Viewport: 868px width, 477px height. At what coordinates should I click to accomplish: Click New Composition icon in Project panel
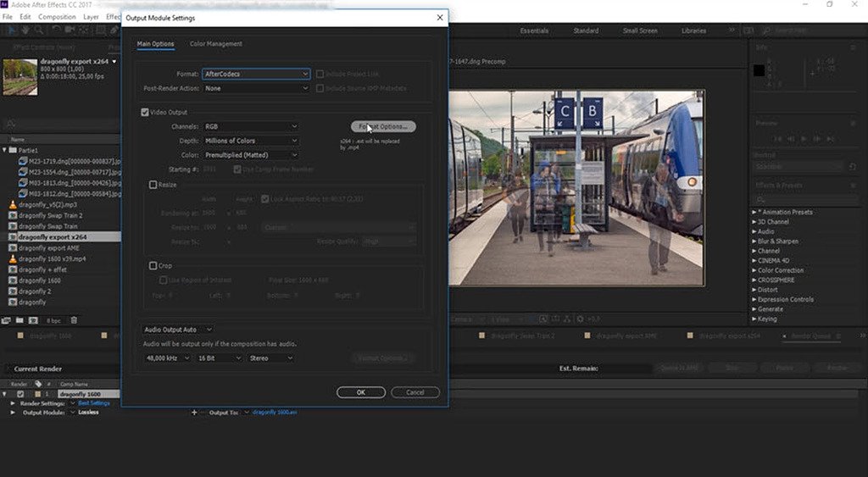[x=33, y=320]
